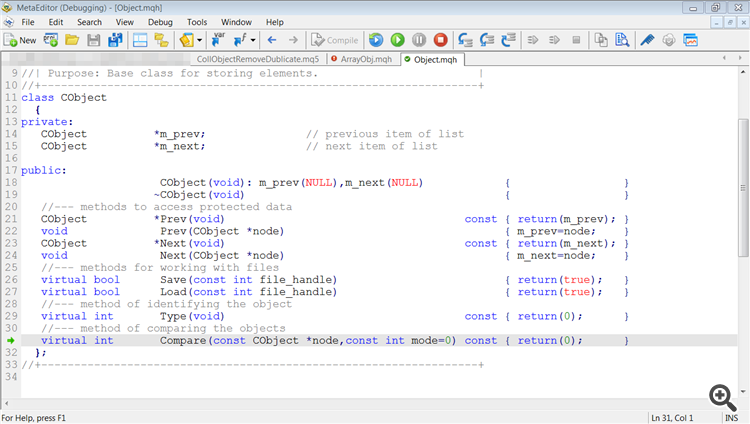This screenshot has width=750, height=424.
Task: Click the New file toolbar button
Action: 20,40
